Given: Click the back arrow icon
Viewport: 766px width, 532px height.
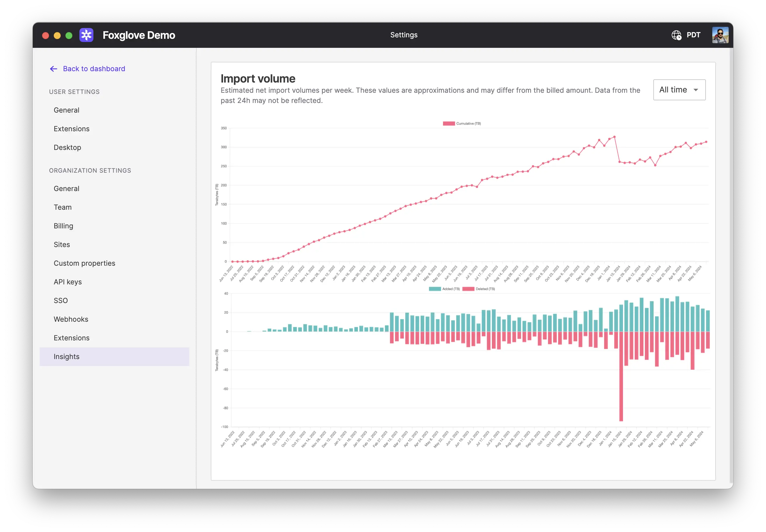Looking at the screenshot, I should coord(53,69).
